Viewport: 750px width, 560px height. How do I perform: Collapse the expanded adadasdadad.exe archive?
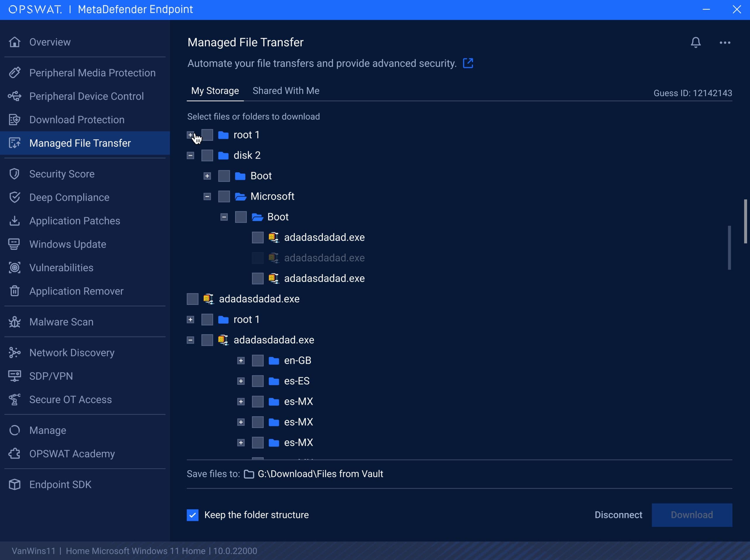[x=190, y=340]
